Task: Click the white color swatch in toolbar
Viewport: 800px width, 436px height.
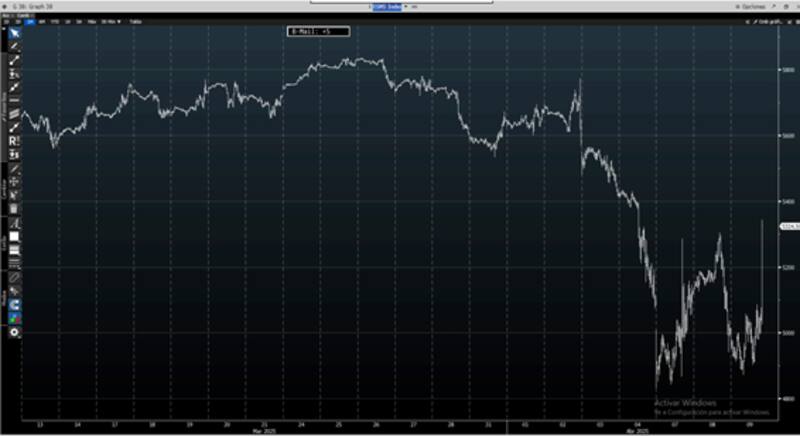Action: point(15,237)
